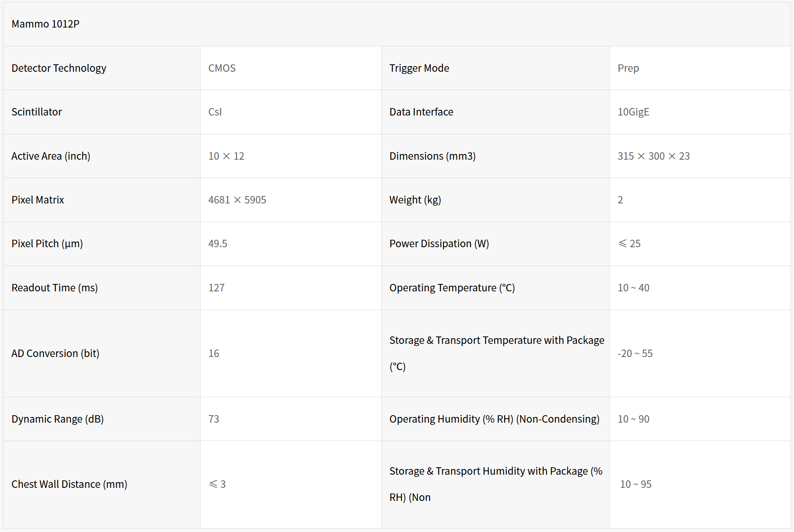The image size is (794, 532).
Task: Select the Active Area (inch) label
Action: tap(51, 156)
